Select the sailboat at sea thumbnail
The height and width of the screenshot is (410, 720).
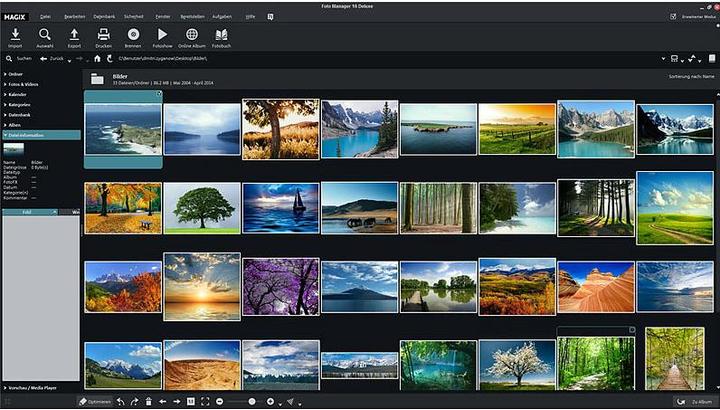point(281,208)
